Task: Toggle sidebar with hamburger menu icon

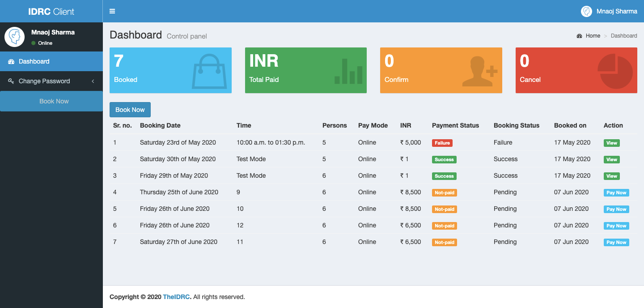Action: [x=112, y=11]
